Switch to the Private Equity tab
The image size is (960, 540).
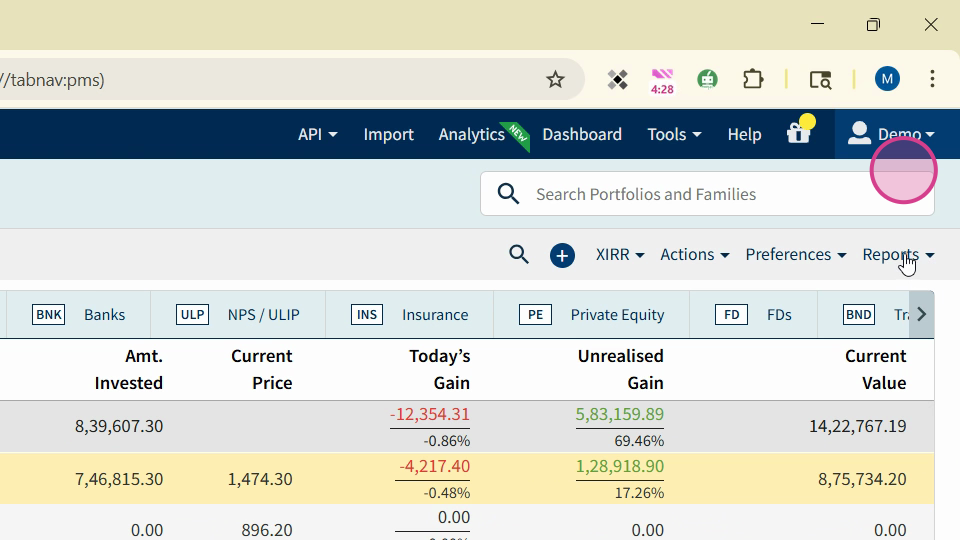tap(591, 315)
